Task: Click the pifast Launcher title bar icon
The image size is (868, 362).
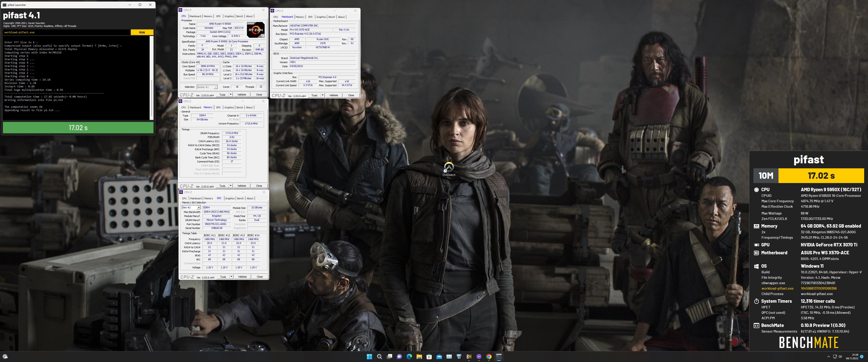Action: tap(4, 5)
